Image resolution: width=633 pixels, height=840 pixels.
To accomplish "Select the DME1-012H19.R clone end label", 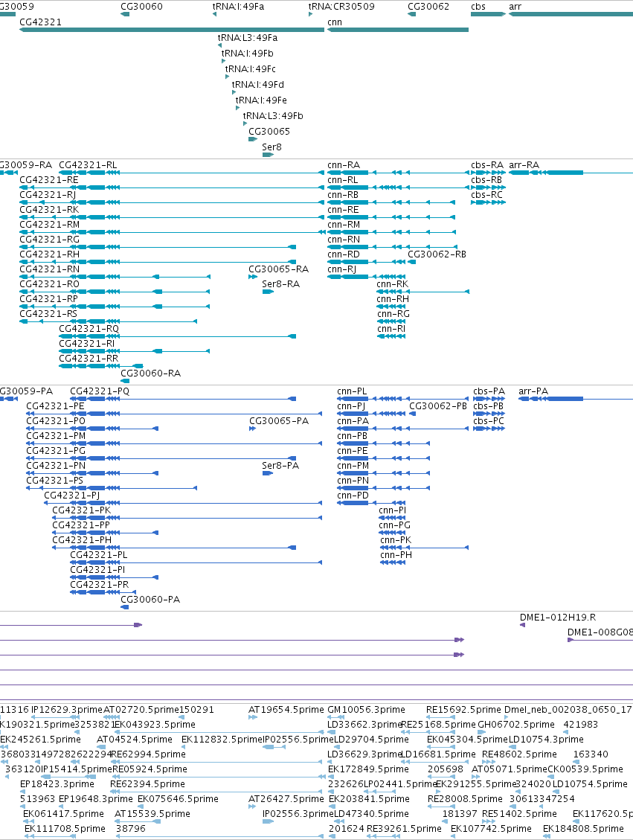I will pyautogui.click(x=558, y=617).
